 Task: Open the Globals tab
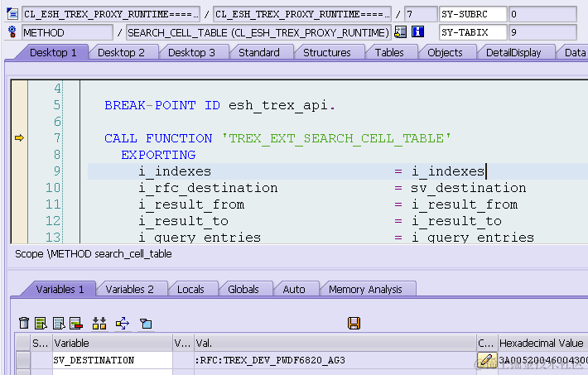point(243,289)
